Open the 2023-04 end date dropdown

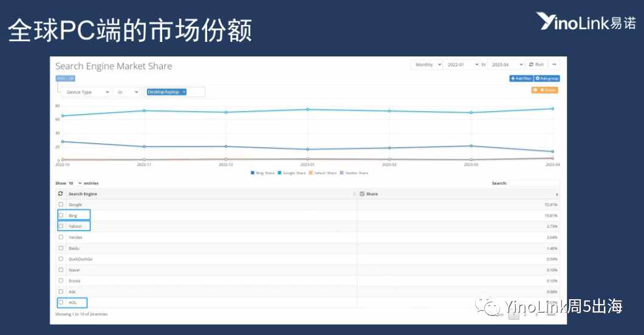tap(506, 65)
